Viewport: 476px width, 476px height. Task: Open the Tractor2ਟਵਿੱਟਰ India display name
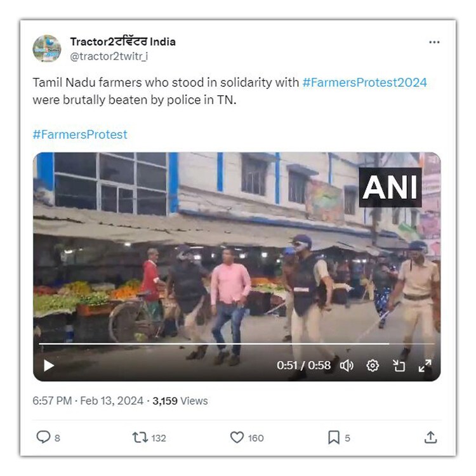tap(123, 42)
